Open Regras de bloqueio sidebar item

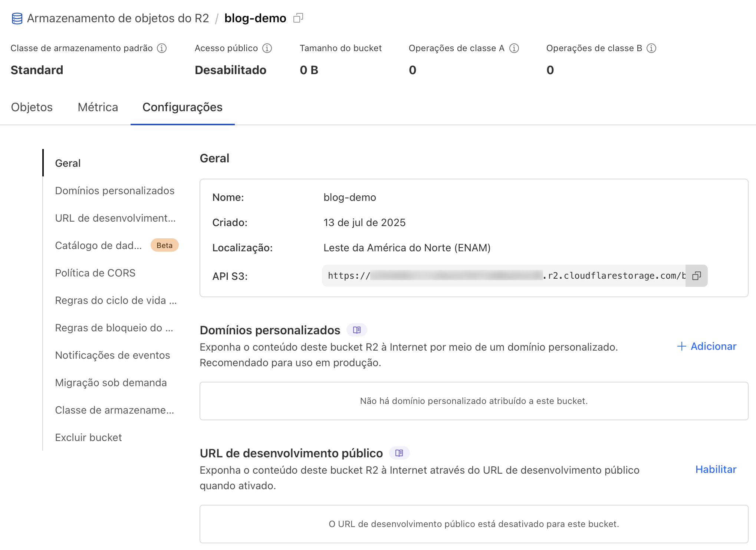pos(114,328)
